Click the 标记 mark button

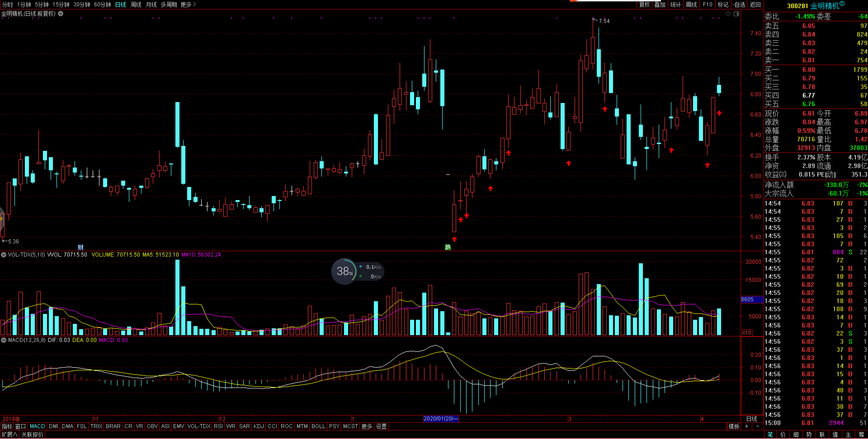723,5
